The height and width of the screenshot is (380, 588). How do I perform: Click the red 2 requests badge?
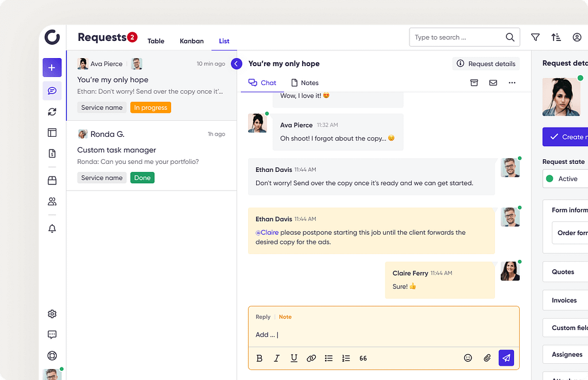[132, 37]
